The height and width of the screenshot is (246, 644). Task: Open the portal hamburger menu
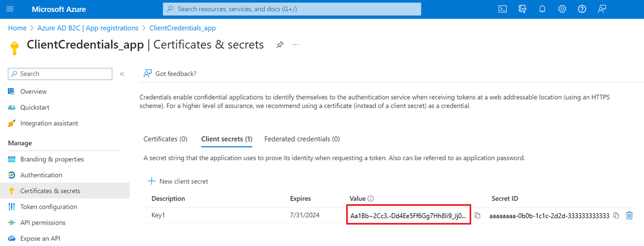(10, 9)
